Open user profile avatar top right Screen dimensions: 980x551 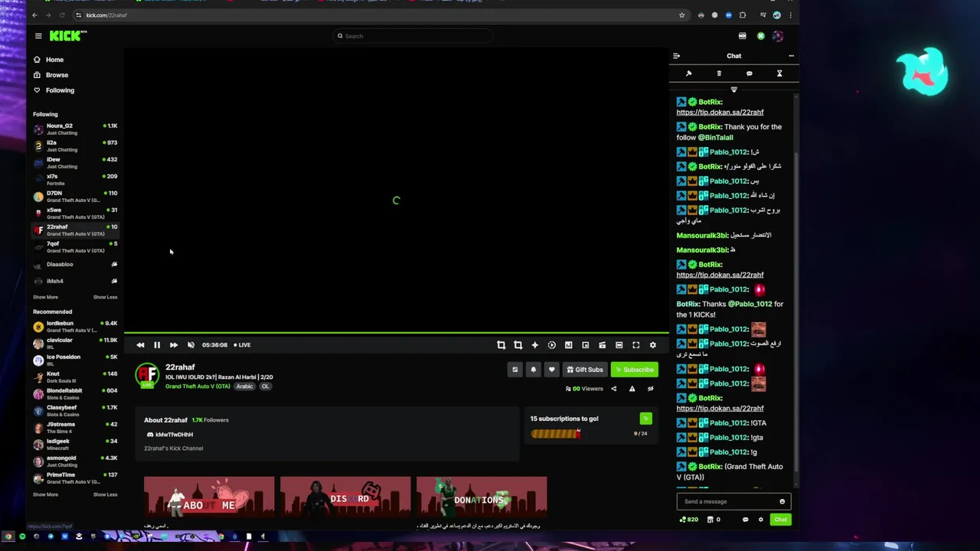pyautogui.click(x=778, y=36)
